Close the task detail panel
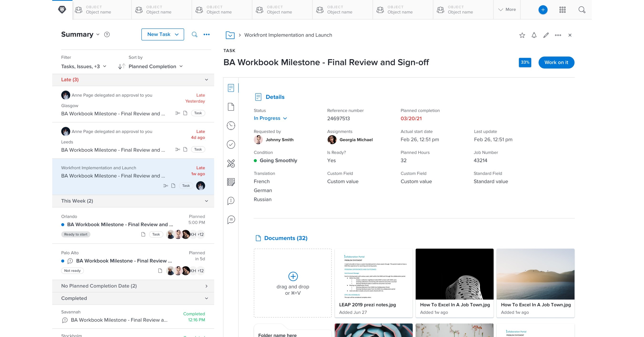The image size is (644, 337). 570,35
